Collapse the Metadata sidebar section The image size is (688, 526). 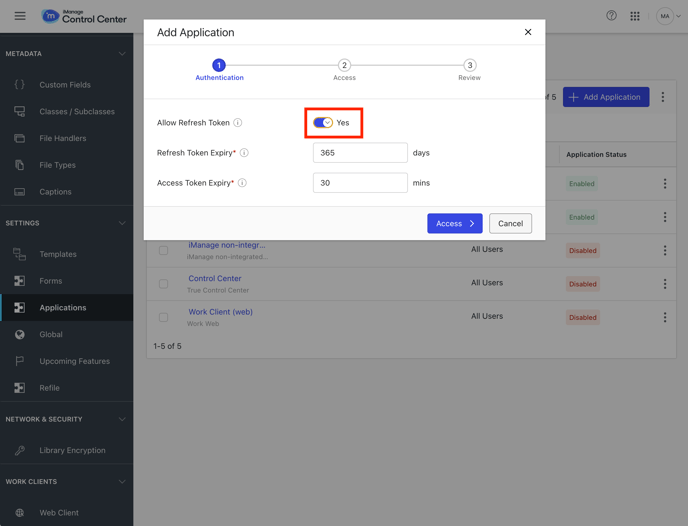pyautogui.click(x=122, y=54)
